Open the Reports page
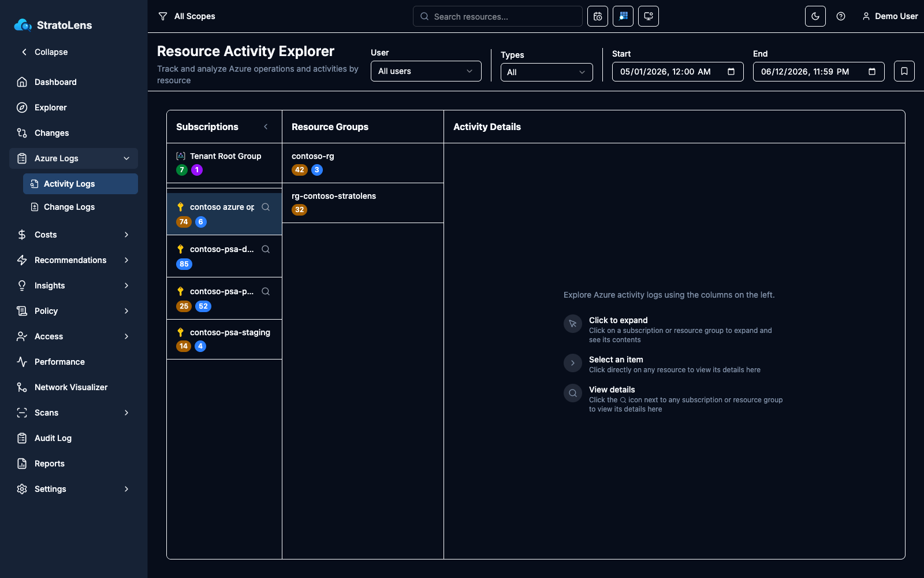This screenshot has width=924, height=578. coord(73,464)
